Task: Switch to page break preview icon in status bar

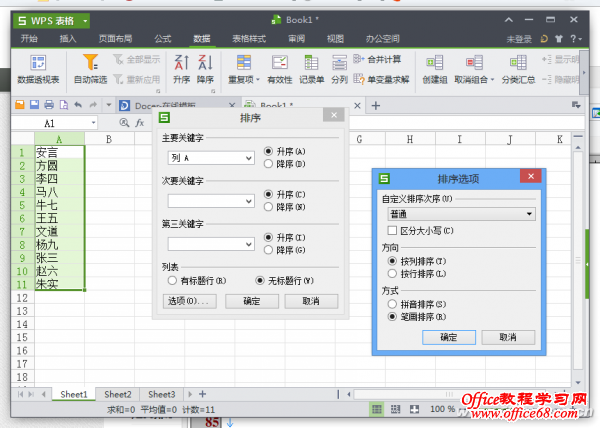Action: 395,409
